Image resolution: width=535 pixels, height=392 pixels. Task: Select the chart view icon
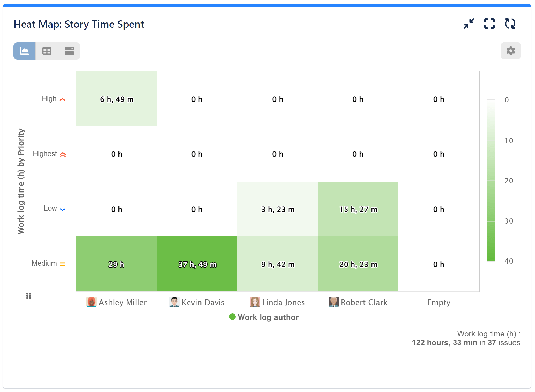click(24, 51)
